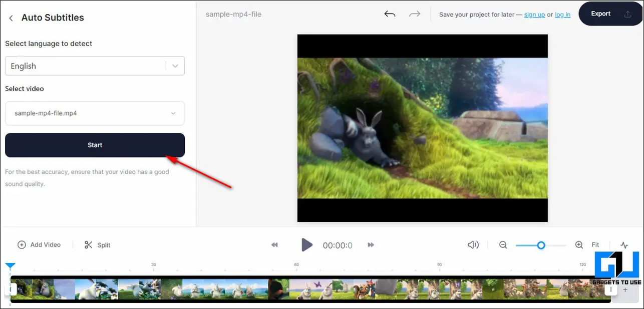Go back from Auto Subtitles panel
The width and height of the screenshot is (644, 309).
pos(11,18)
